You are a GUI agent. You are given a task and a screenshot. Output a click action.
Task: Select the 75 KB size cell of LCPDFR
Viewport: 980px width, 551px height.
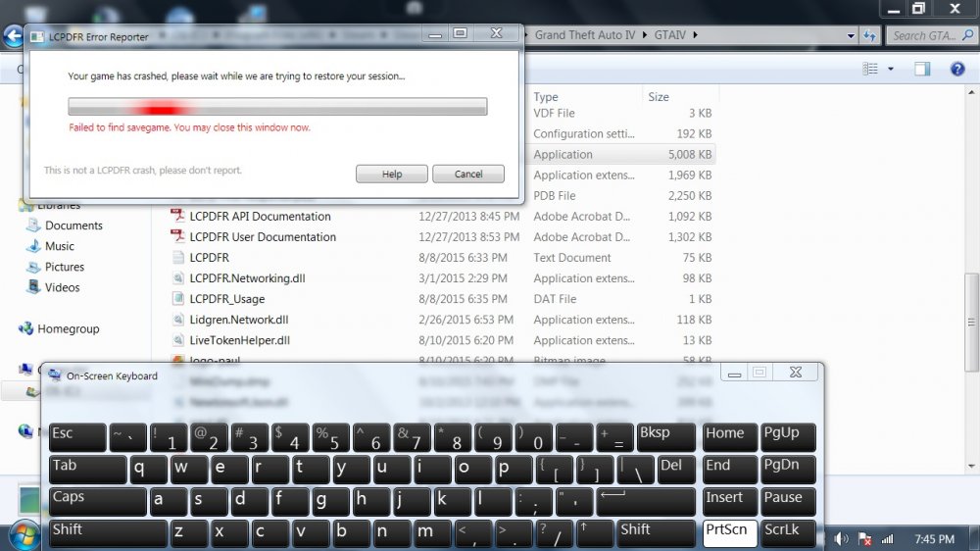point(697,257)
